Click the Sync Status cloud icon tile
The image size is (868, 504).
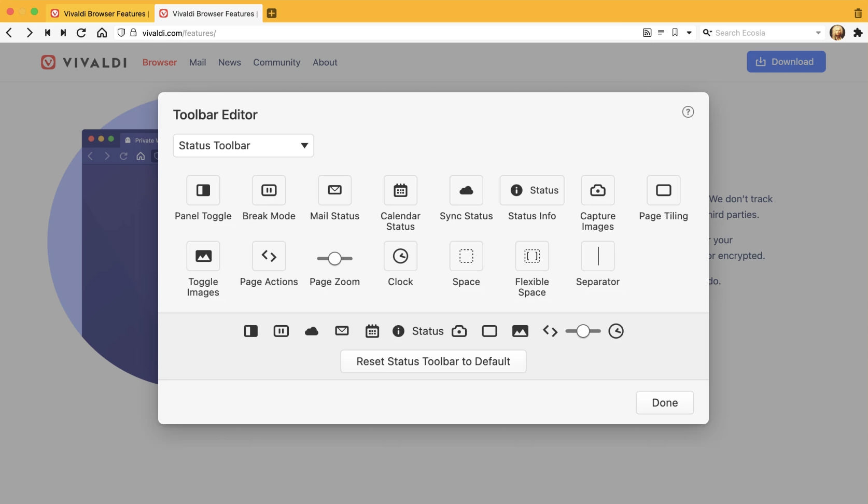[466, 190]
